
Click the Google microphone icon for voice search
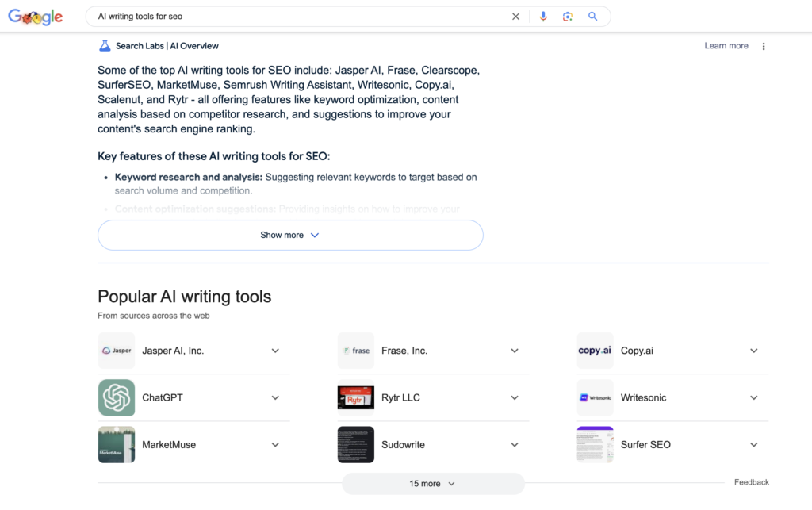tap(543, 16)
